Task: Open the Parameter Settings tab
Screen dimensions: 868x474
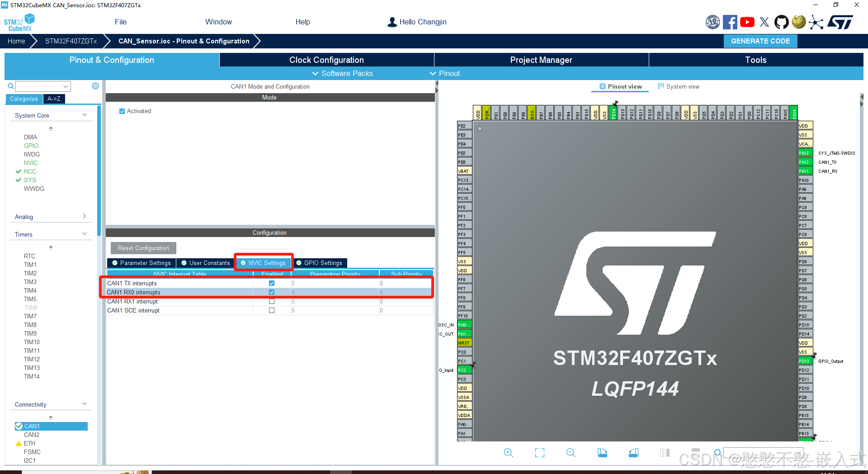Action: (142, 263)
